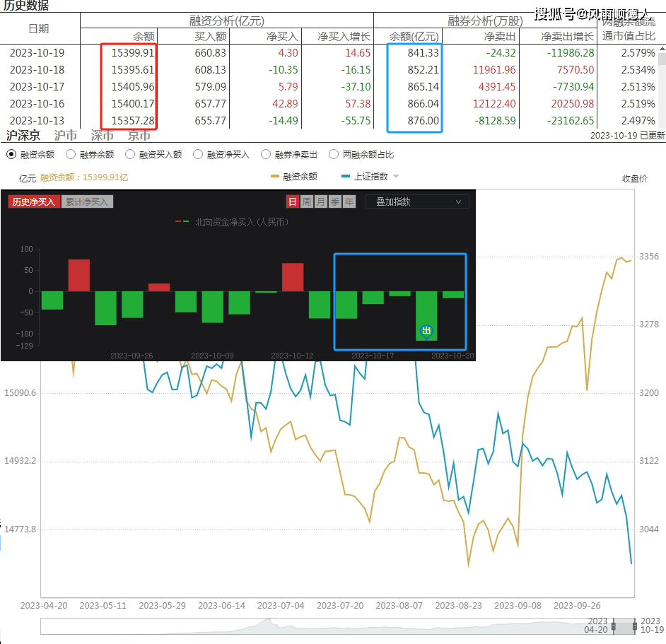Open the 深市 market tab
Image resolution: width=666 pixels, height=644 pixels.
pyautogui.click(x=103, y=136)
